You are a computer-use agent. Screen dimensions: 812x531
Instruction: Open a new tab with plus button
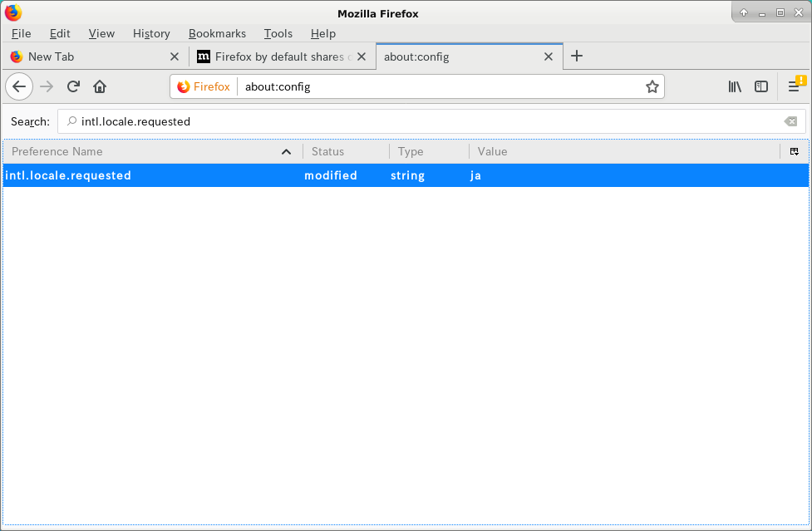point(576,56)
